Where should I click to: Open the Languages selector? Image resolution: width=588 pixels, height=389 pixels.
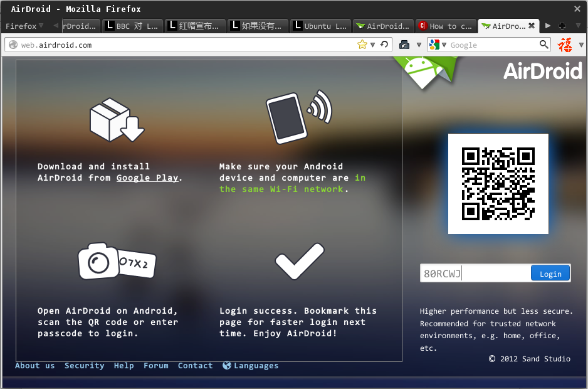[256, 365]
